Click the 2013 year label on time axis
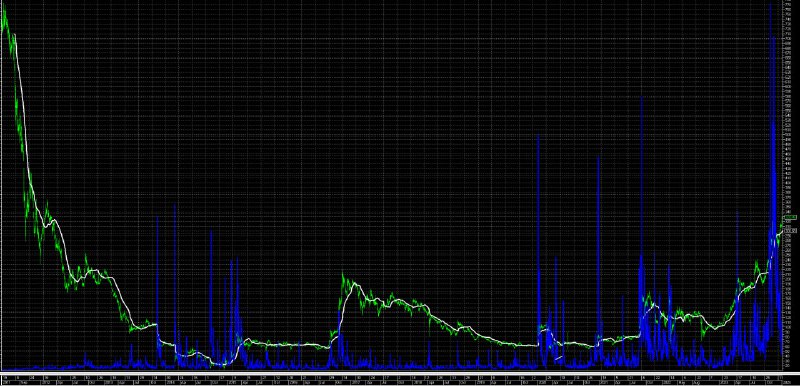This screenshot has height=386, width=800. tap(108, 381)
